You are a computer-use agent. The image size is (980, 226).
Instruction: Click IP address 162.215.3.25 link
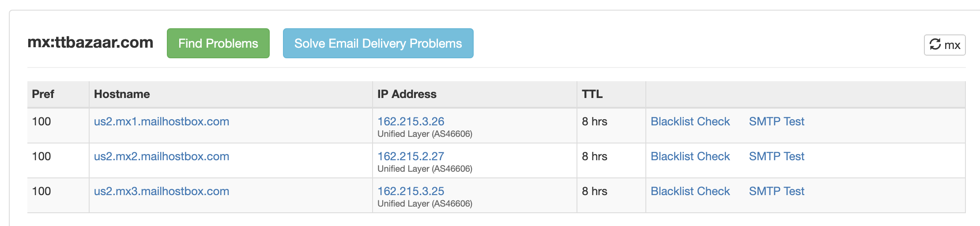411,191
